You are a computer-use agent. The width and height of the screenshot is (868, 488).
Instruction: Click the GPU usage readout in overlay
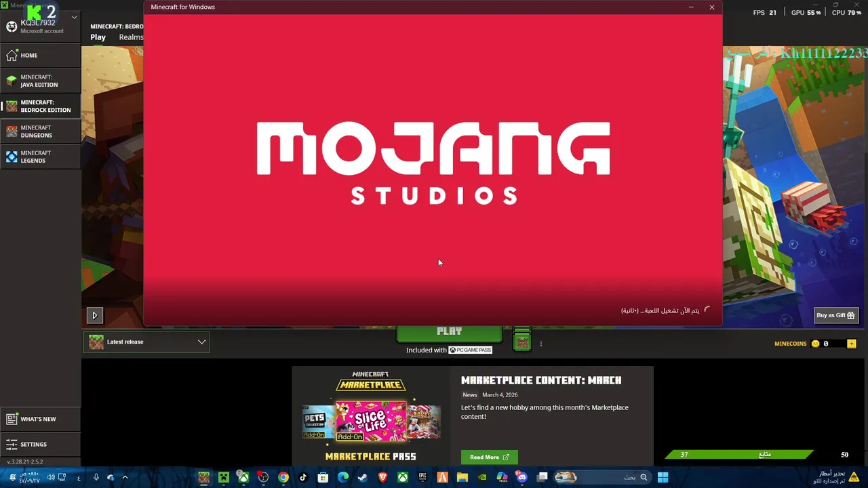(x=806, y=12)
